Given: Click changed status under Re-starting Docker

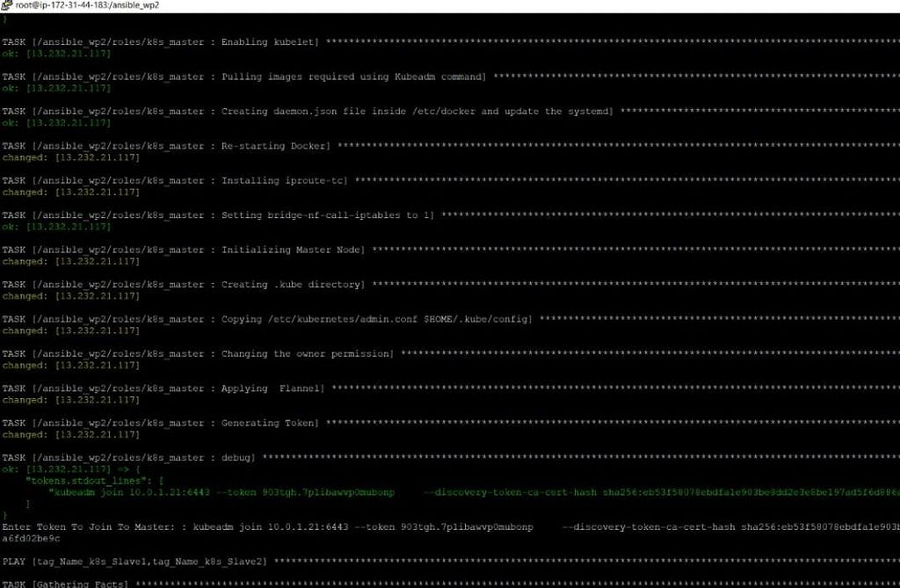Looking at the screenshot, I should 70,157.
